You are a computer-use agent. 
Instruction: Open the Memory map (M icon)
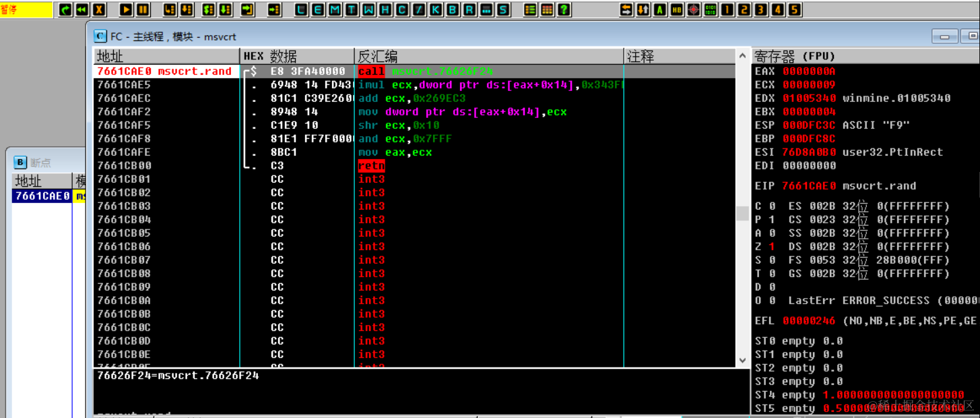335,9
